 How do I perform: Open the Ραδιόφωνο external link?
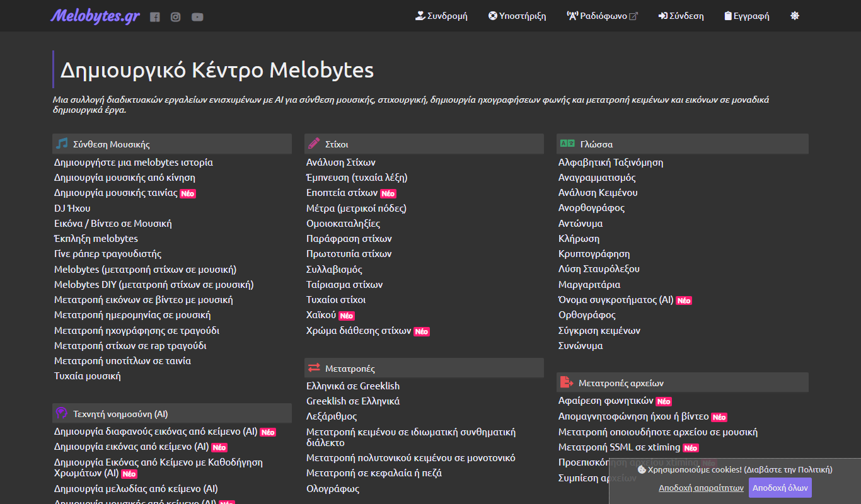[x=603, y=16]
